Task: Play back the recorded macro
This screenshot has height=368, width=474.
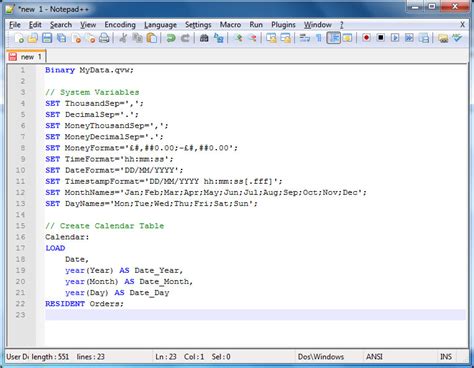Action: tap(395, 38)
